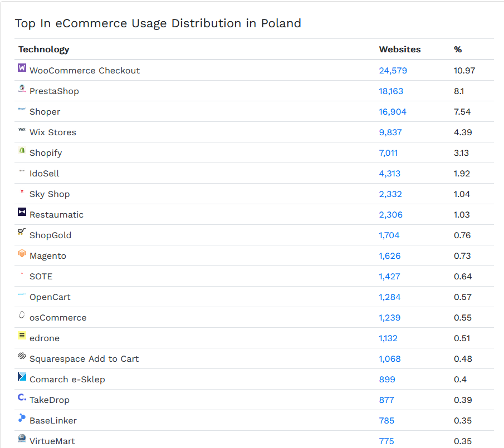Image resolution: width=504 pixels, height=448 pixels.
Task: Open the 16,904 websites link
Action: click(x=393, y=112)
